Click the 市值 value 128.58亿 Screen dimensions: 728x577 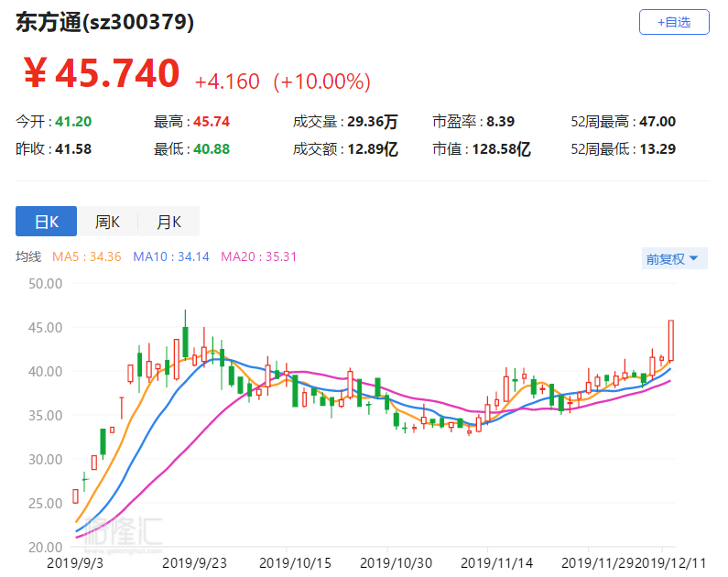(502, 149)
